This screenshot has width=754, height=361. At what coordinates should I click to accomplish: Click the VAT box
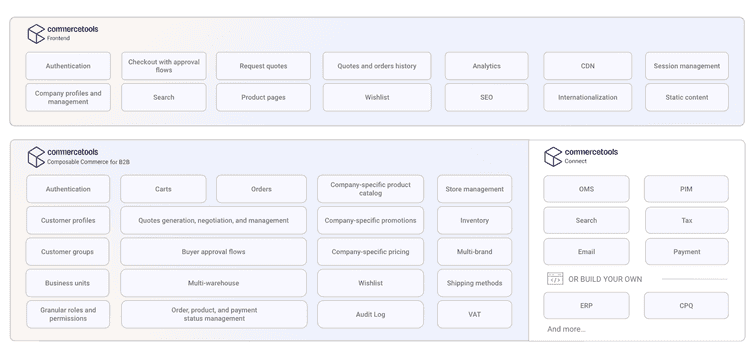point(474,314)
